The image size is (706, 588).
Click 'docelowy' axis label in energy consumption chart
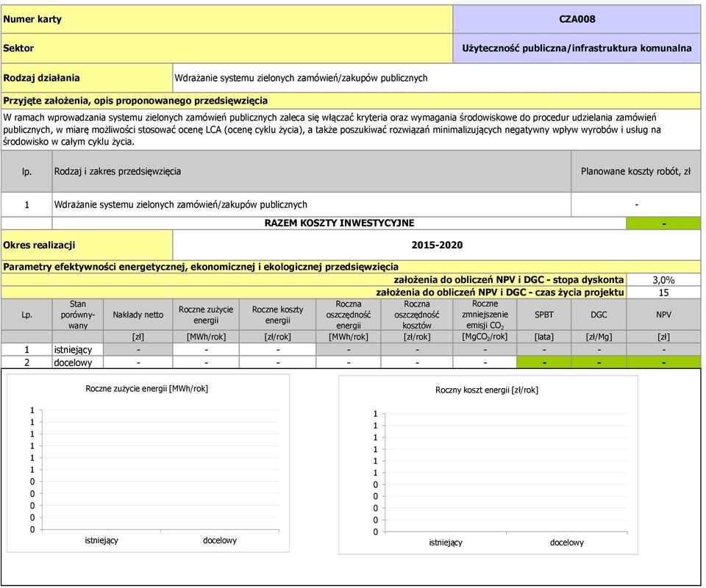220,540
